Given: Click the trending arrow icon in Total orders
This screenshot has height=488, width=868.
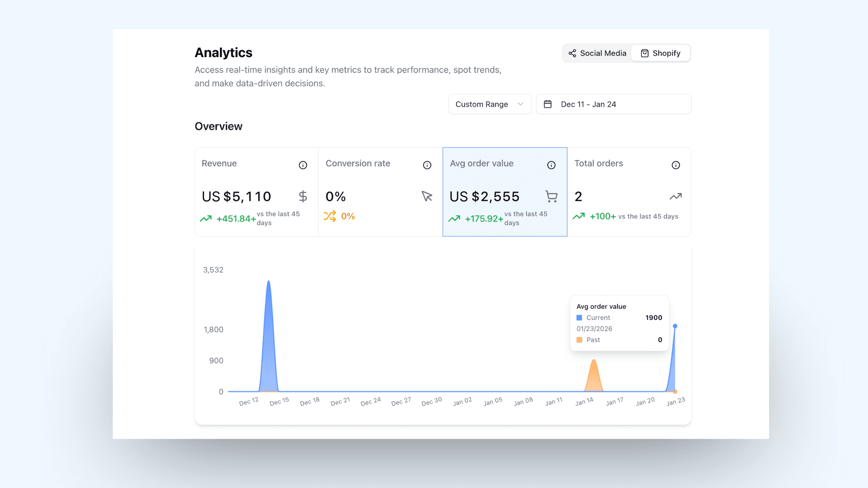Looking at the screenshot, I should coord(675,196).
